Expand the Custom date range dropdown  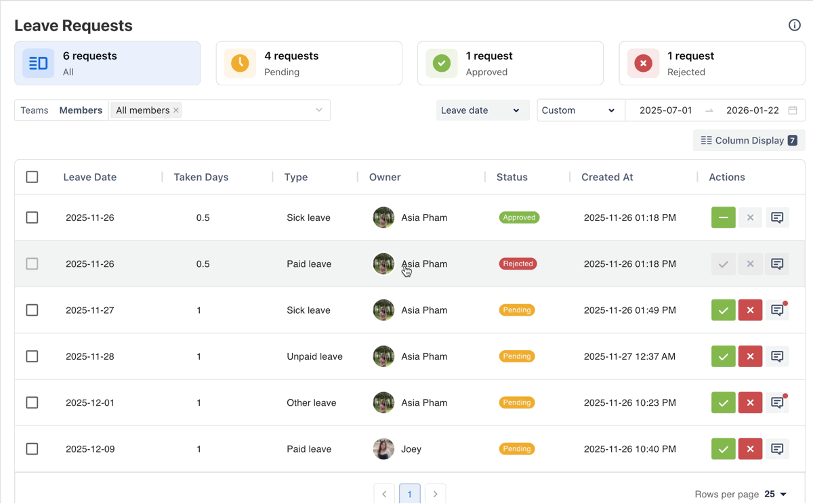579,110
